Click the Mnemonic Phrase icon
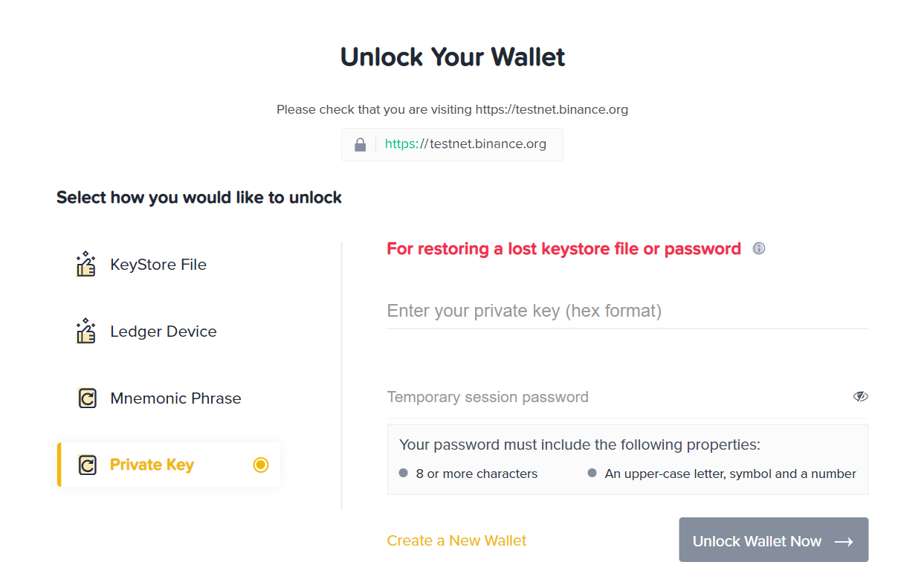Viewport: 901px width, 588px height. click(x=85, y=397)
